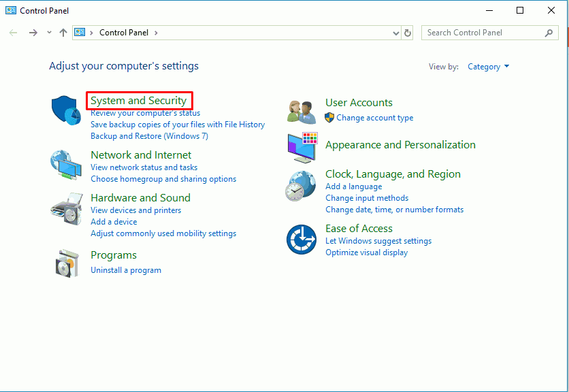Click the search magnifier icon

click(549, 33)
